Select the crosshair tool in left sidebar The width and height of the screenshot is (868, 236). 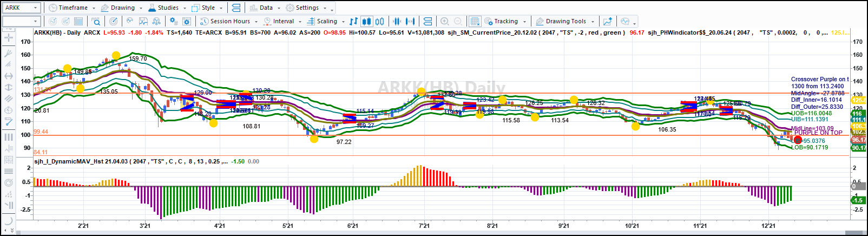click(8, 38)
